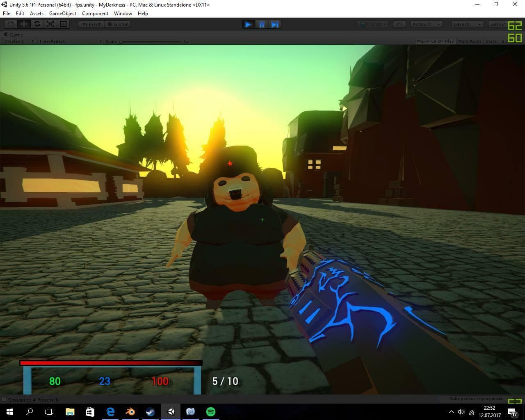Click the red 100 HUD value
Viewport: 525px width, 420px height.
[x=160, y=381]
